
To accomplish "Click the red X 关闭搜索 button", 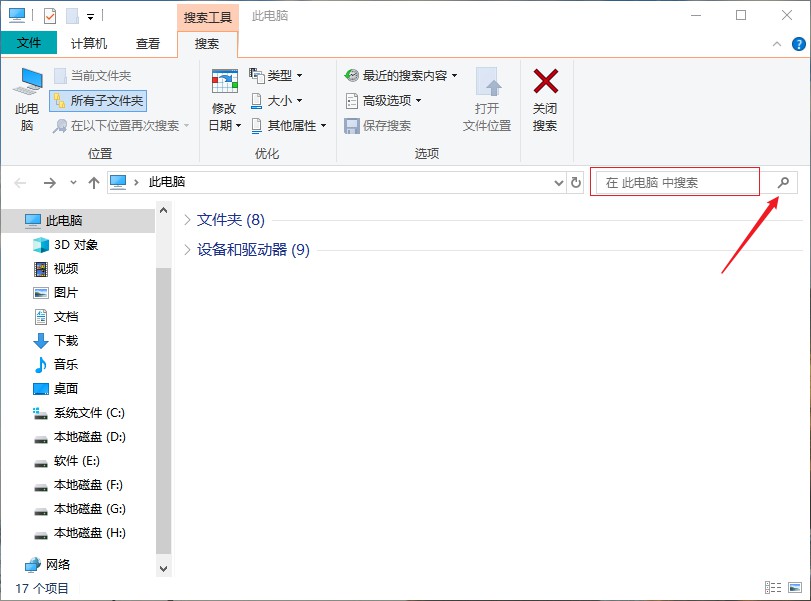I will tap(545, 100).
